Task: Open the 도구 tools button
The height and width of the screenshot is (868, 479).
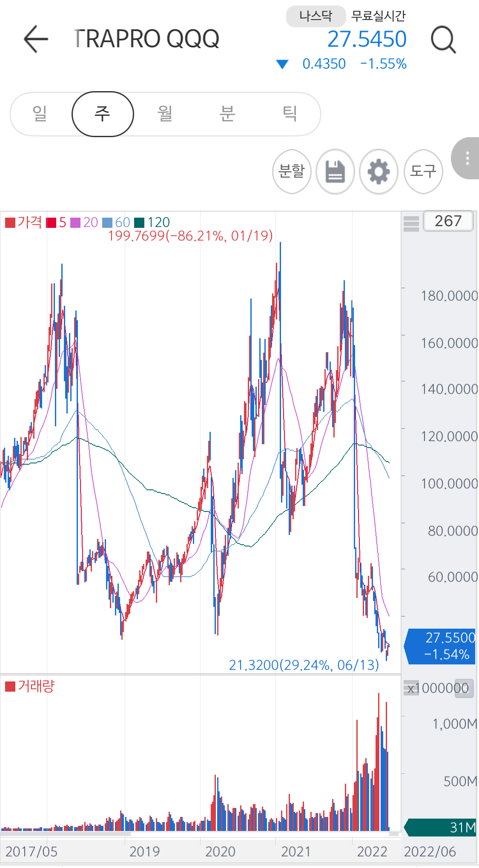Action: (x=423, y=172)
